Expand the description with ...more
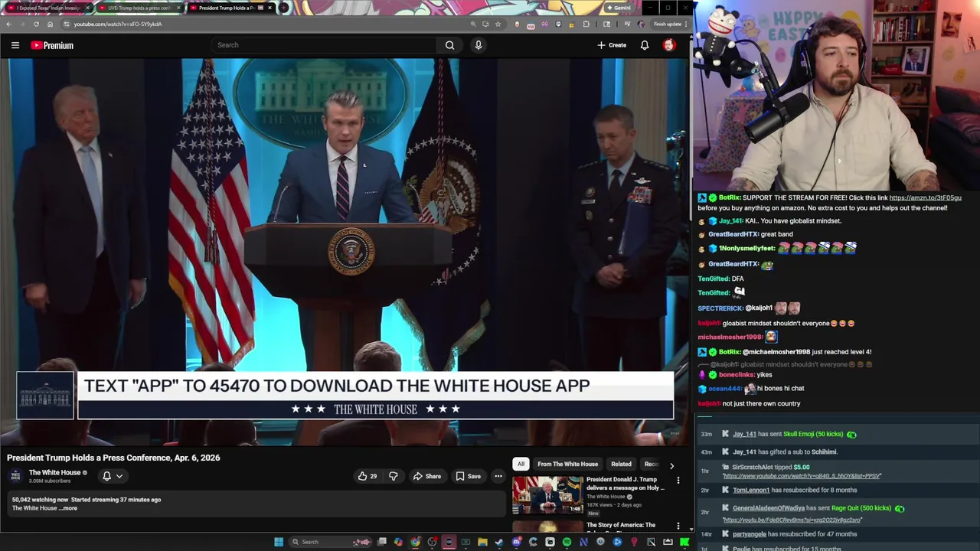 (x=68, y=508)
